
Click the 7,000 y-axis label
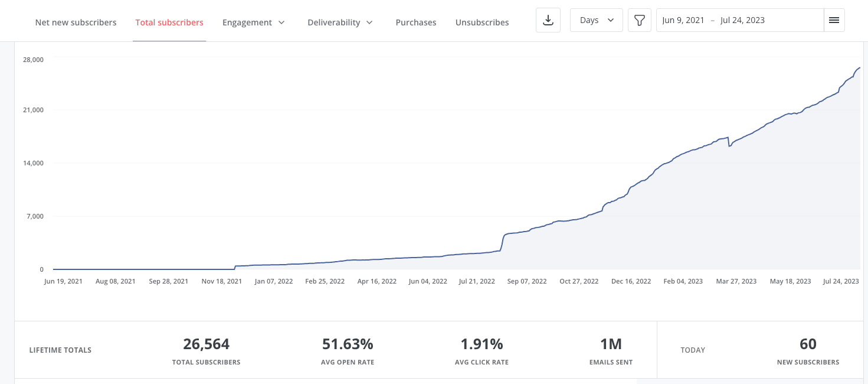(34, 216)
